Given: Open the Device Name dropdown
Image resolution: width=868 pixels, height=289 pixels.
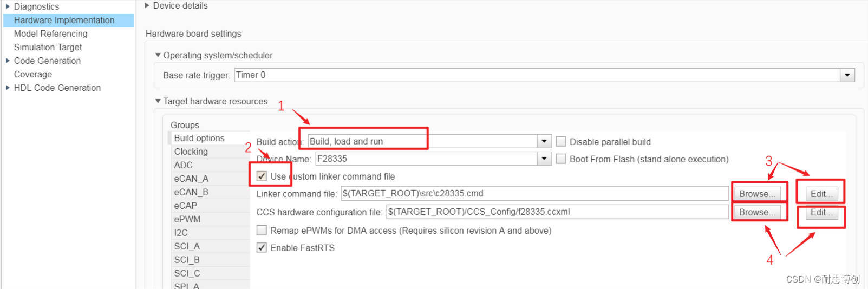Looking at the screenshot, I should (x=544, y=159).
